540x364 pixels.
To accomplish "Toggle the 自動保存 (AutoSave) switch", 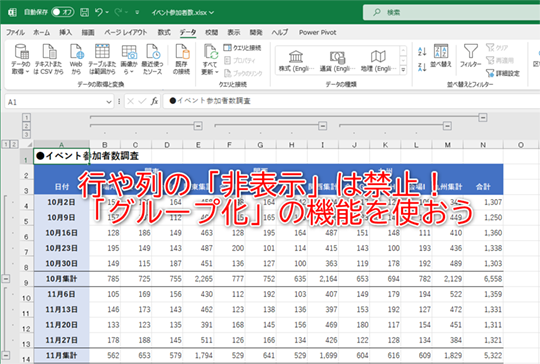I will coord(62,12).
